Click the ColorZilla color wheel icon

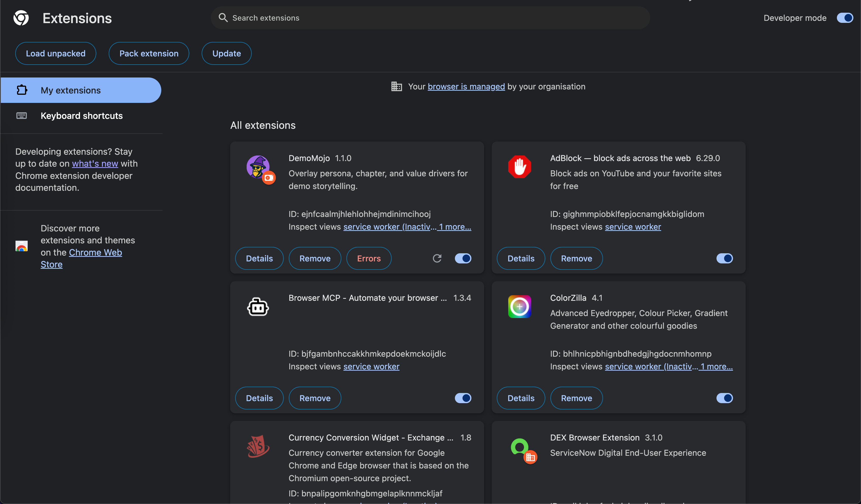point(520,307)
